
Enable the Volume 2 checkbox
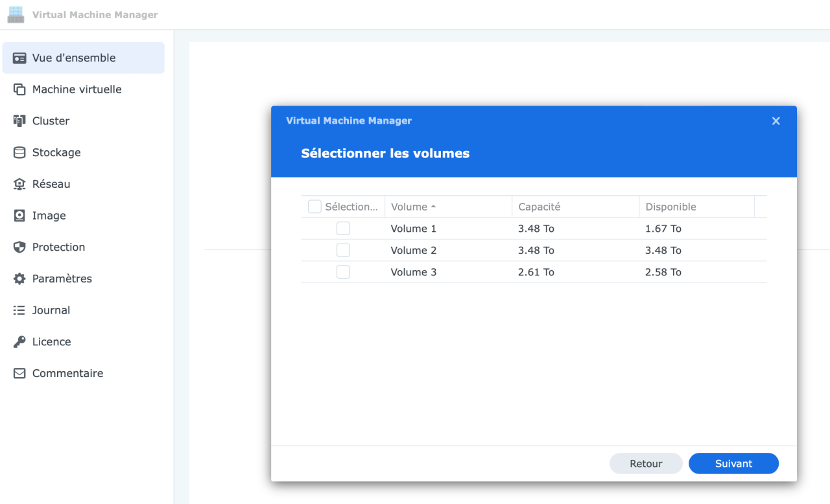pyautogui.click(x=343, y=250)
